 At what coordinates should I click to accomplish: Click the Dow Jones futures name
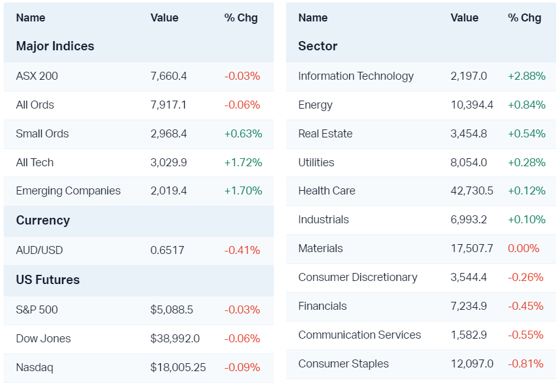[x=44, y=339]
